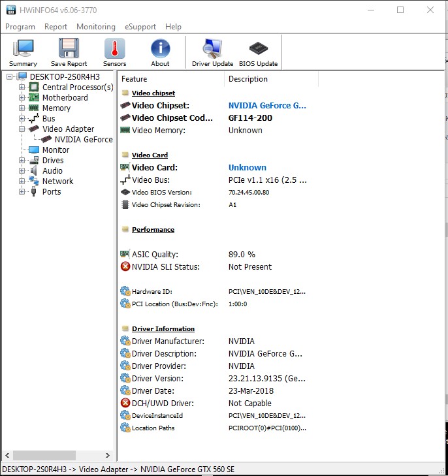Expand the Drives tree node

pyautogui.click(x=22, y=160)
